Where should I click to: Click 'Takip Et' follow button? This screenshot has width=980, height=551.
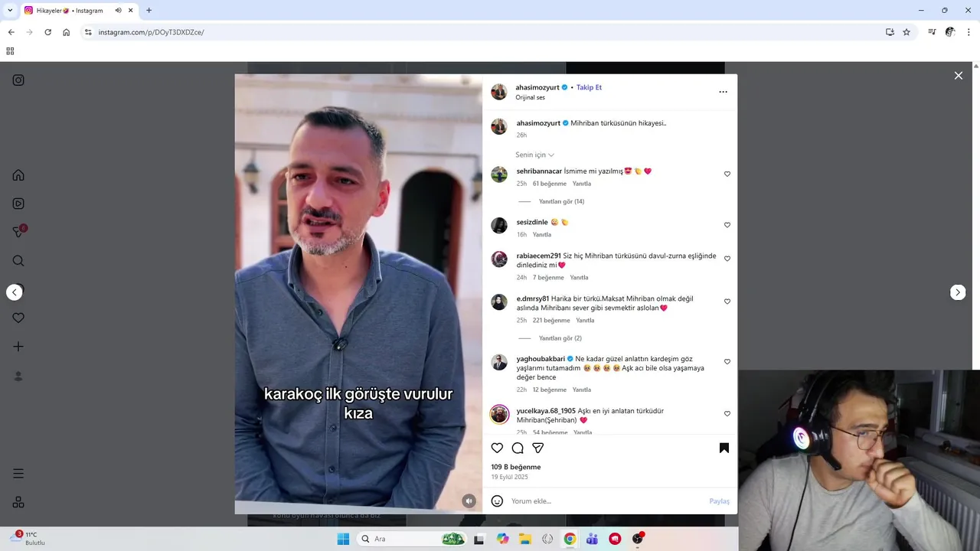[x=589, y=87]
